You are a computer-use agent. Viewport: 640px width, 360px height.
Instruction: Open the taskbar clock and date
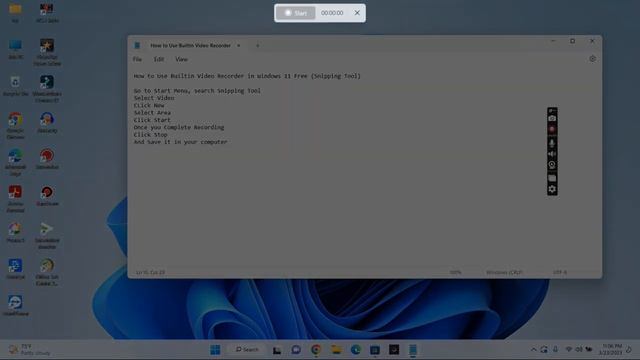tap(611, 350)
